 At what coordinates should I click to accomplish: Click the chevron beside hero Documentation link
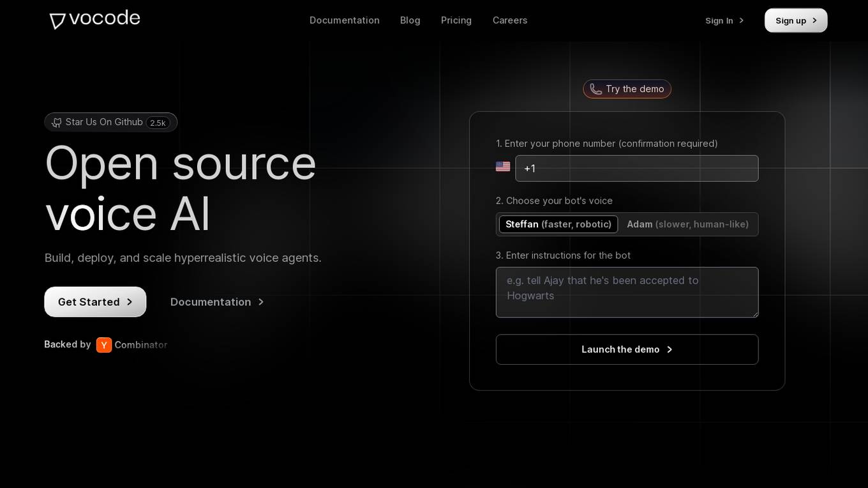[260, 302]
